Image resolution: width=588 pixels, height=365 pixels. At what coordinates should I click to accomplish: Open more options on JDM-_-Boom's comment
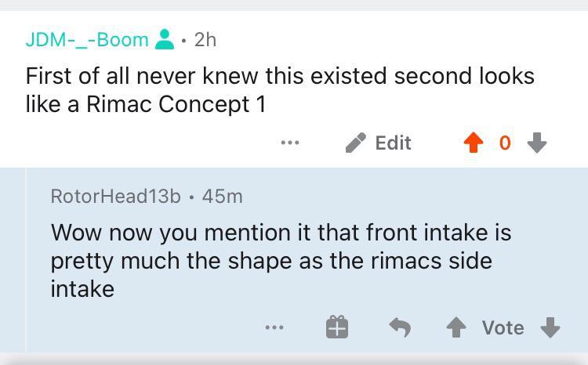[289, 143]
